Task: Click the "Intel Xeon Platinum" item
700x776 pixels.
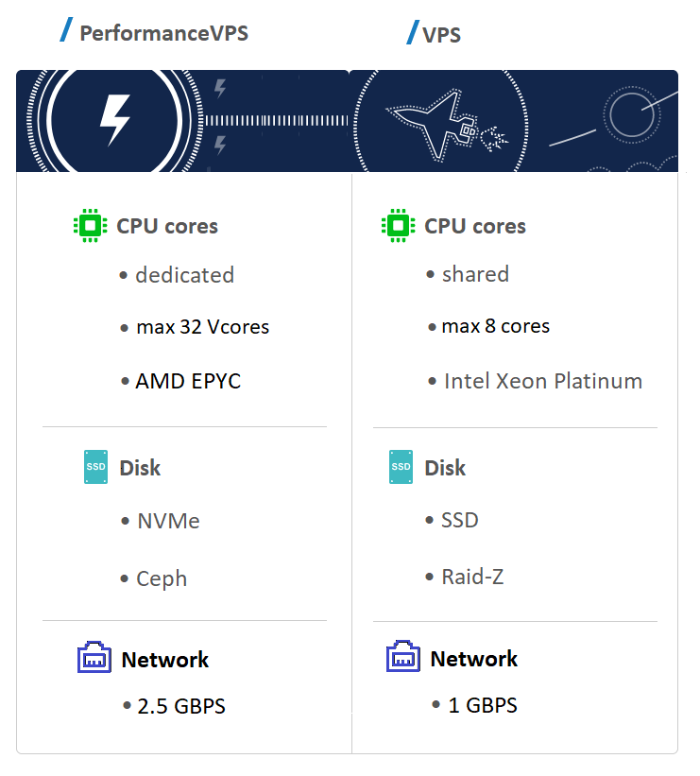Action: coord(543,382)
